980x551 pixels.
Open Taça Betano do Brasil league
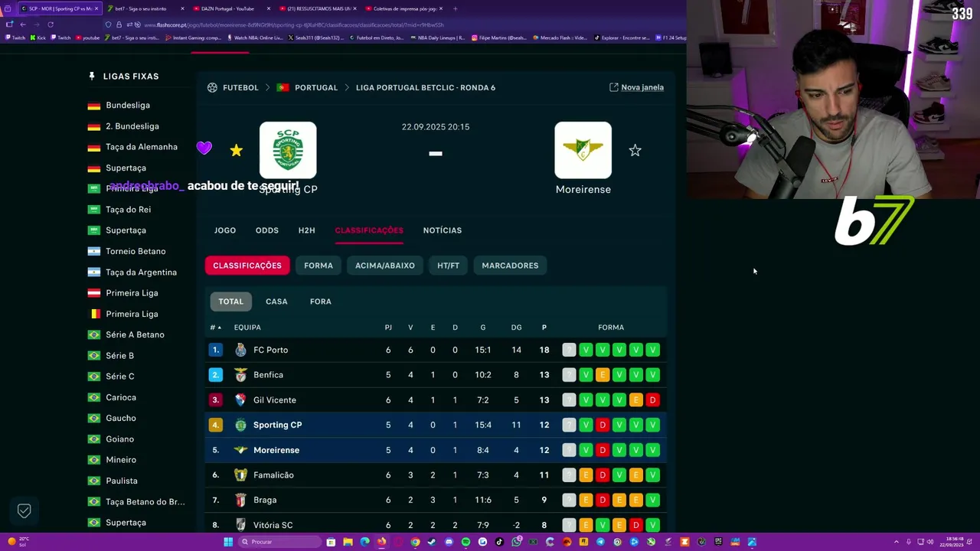click(145, 502)
